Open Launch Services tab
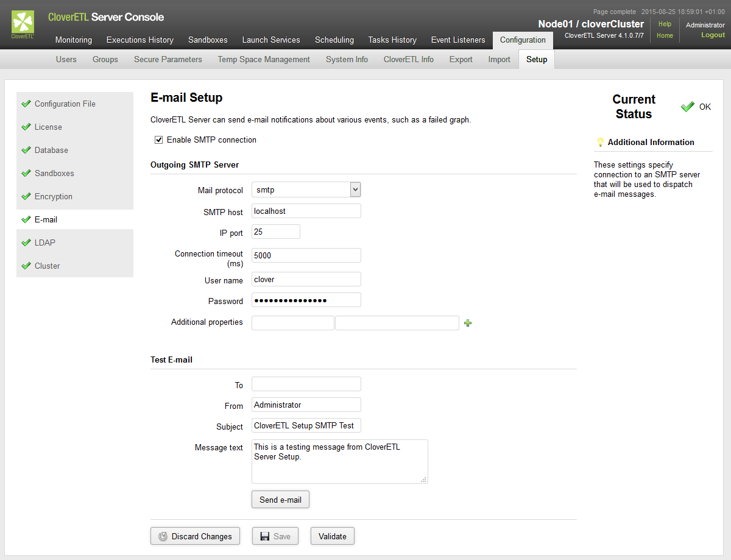Image resolution: width=731 pixels, height=560 pixels. click(x=271, y=40)
